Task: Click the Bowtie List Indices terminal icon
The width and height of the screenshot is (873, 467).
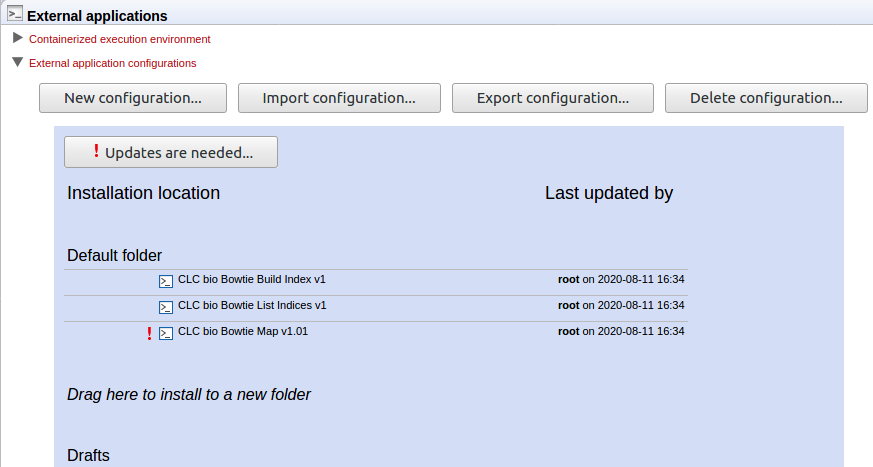Action: point(166,307)
